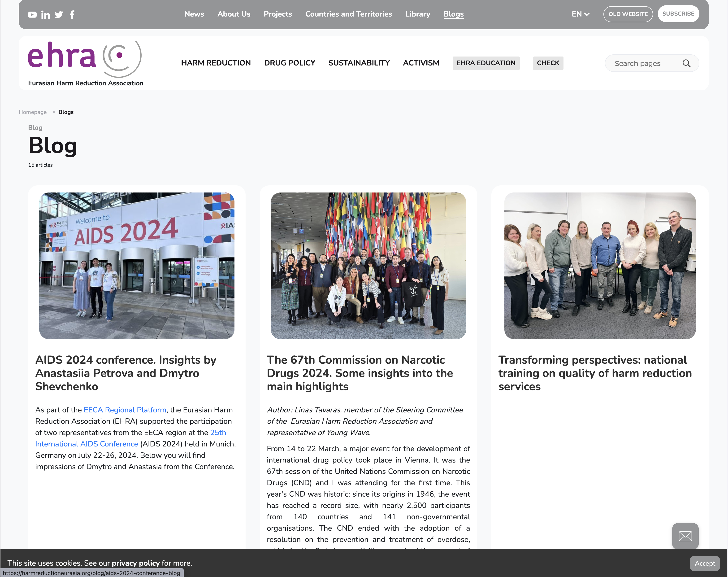728x577 pixels.
Task: Open the LinkedIn social icon
Action: [46, 14]
